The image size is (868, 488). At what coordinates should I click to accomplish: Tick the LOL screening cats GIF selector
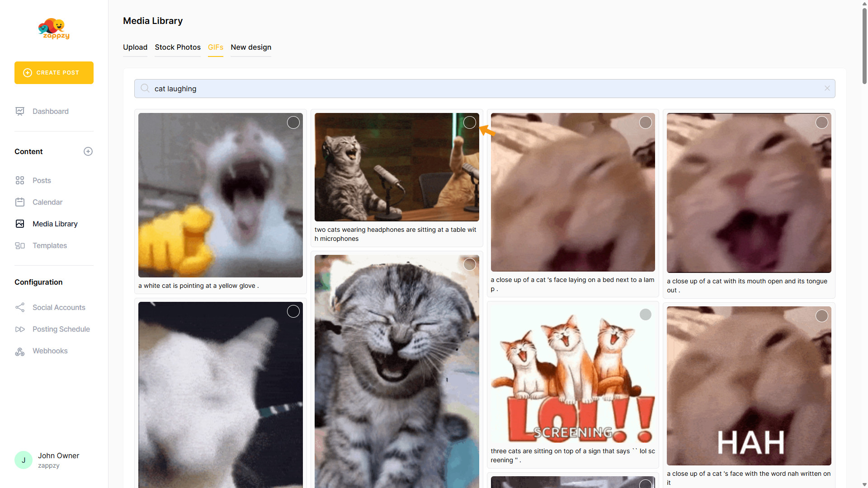pos(645,314)
